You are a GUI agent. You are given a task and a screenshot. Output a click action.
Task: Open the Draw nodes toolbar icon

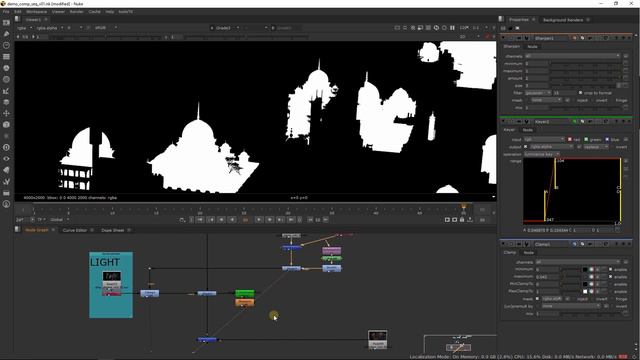tap(6, 34)
